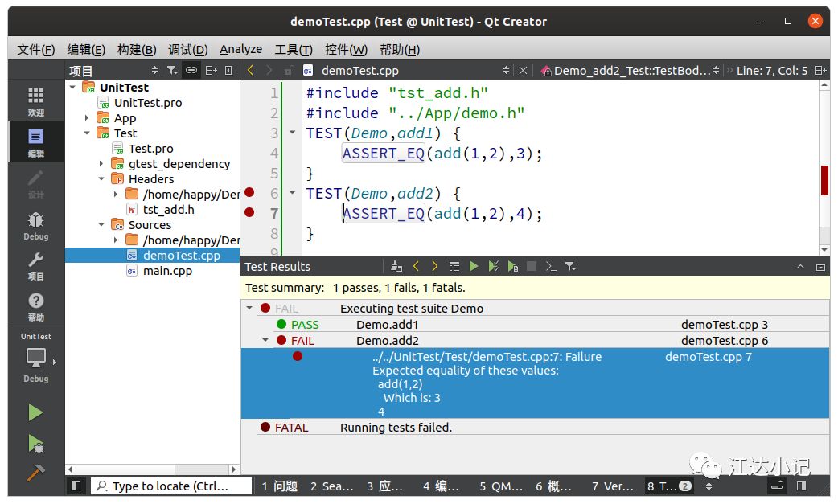Filter the test results

(x=570, y=266)
